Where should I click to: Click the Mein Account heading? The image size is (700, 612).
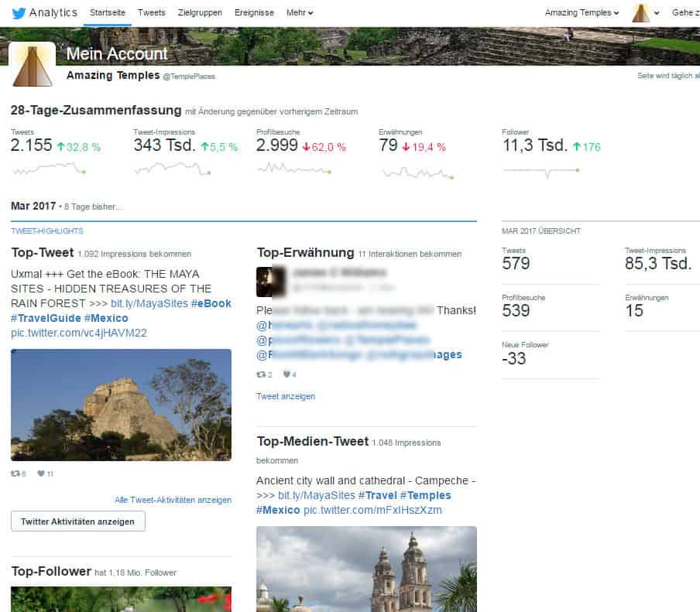[117, 54]
